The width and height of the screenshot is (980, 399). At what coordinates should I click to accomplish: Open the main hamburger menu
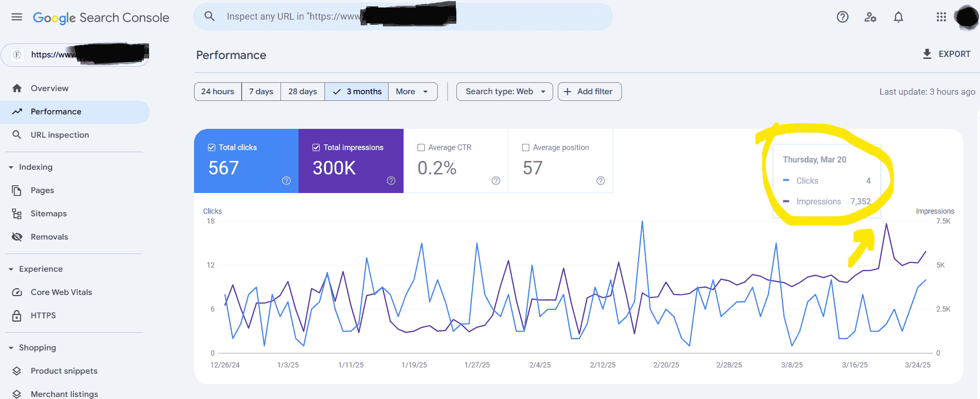click(x=17, y=17)
